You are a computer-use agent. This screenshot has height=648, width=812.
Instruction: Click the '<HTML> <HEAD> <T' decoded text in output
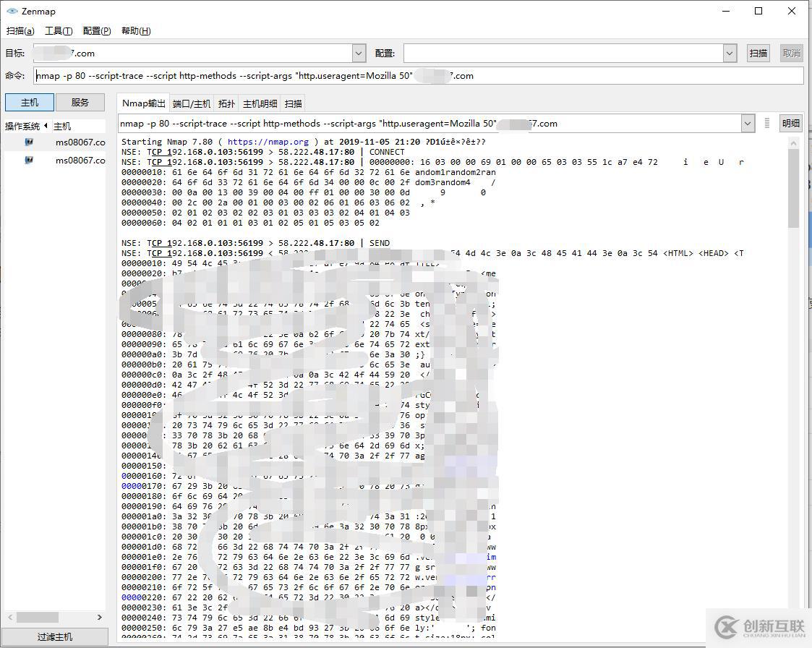704,254
